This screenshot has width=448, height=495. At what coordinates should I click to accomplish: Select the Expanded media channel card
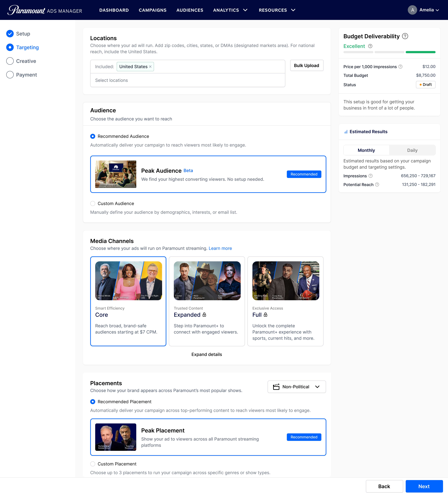(x=207, y=301)
